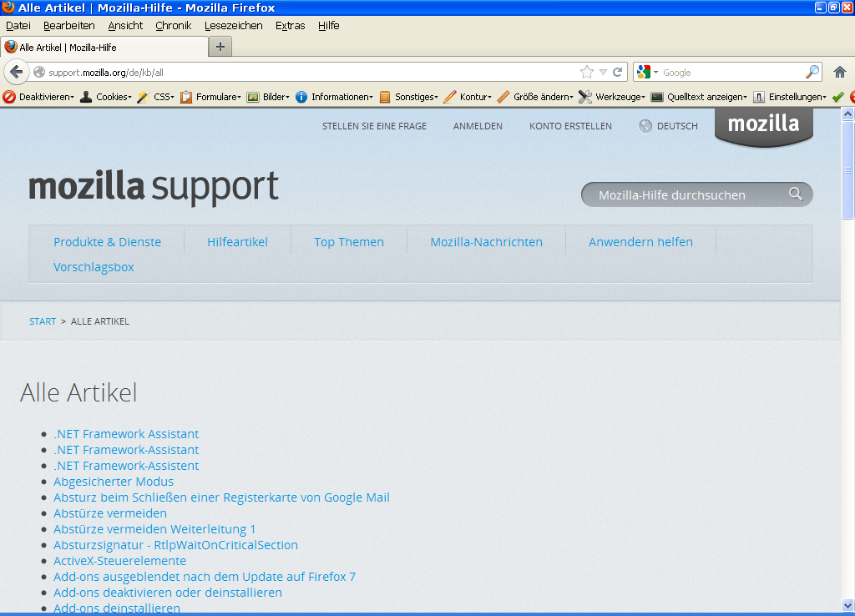Open the Chronik menu
This screenshot has height=616, width=855.
point(174,26)
